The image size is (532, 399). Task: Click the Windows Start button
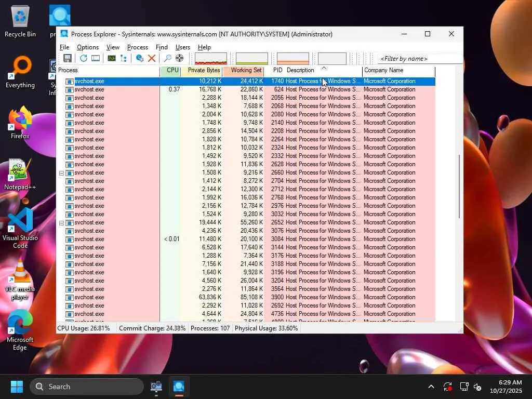click(17, 387)
